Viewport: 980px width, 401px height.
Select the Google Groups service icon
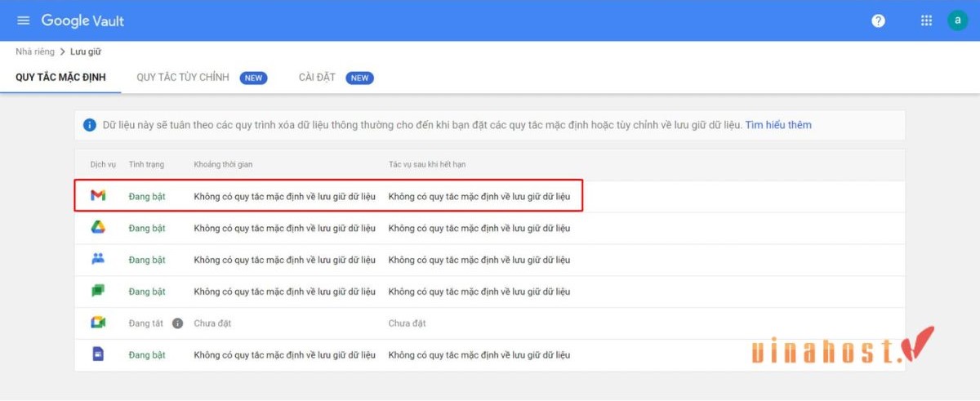(98, 260)
